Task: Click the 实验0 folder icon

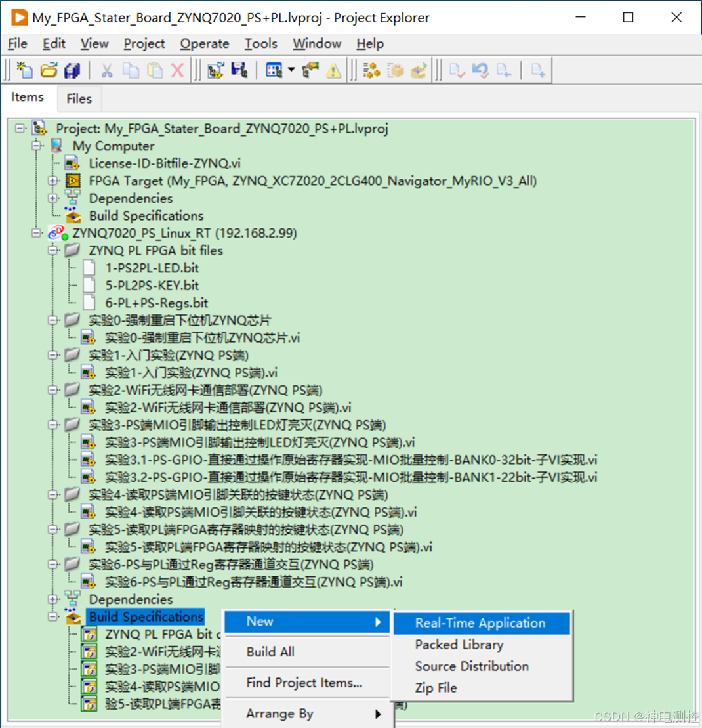Action: click(72, 320)
